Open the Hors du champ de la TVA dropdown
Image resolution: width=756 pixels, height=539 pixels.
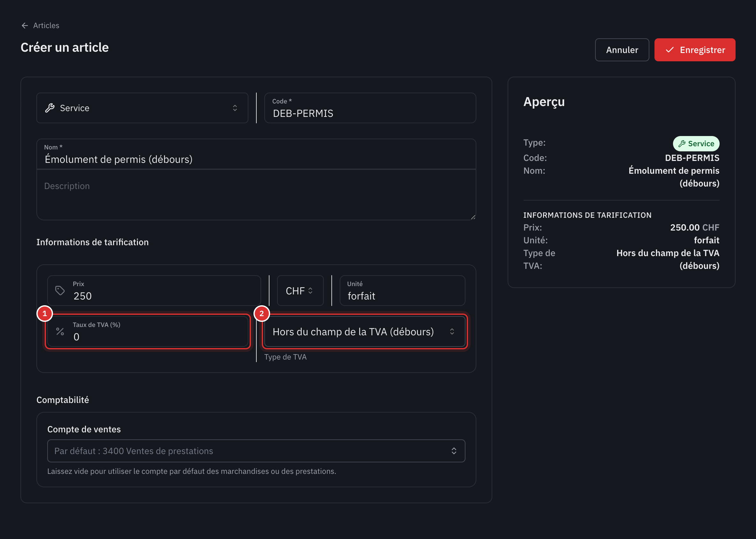pyautogui.click(x=365, y=331)
